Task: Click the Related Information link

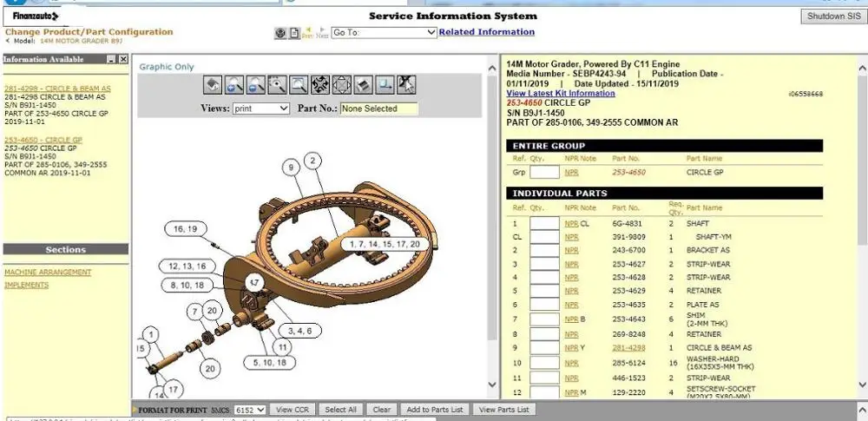Action: pyautogui.click(x=487, y=32)
